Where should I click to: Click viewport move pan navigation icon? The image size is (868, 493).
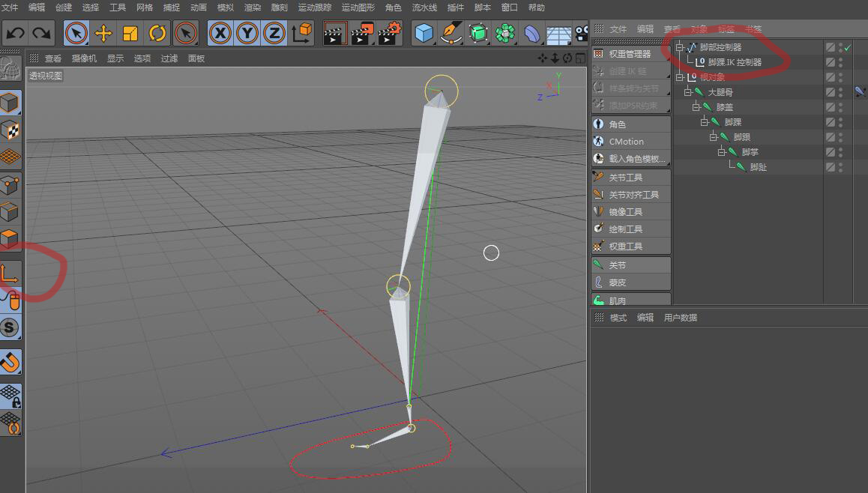click(x=542, y=58)
